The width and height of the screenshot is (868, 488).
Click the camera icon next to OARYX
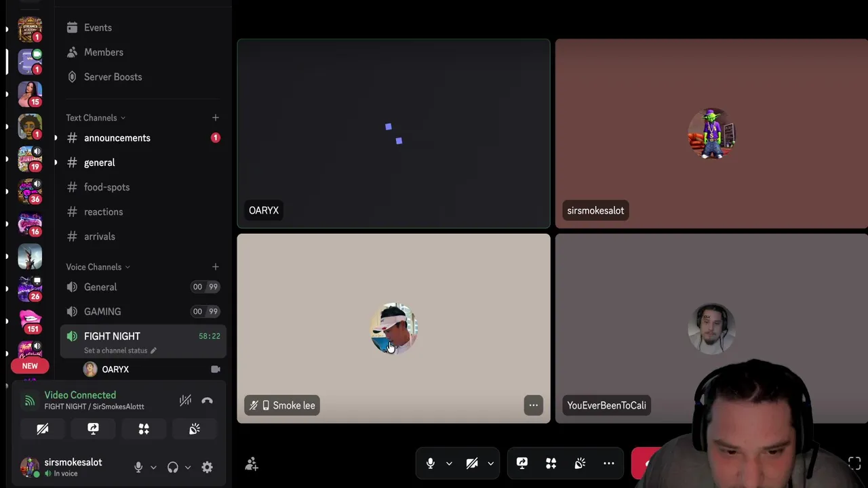[215, 369]
